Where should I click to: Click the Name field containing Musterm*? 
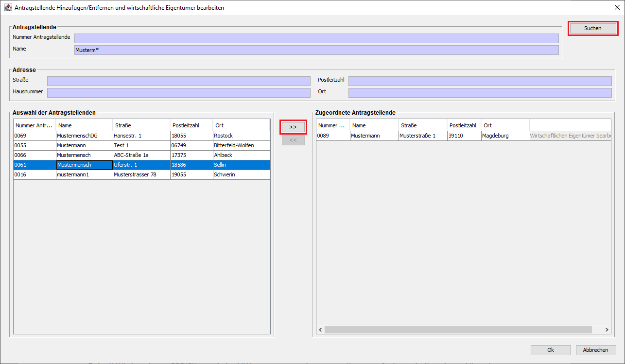pyautogui.click(x=316, y=50)
